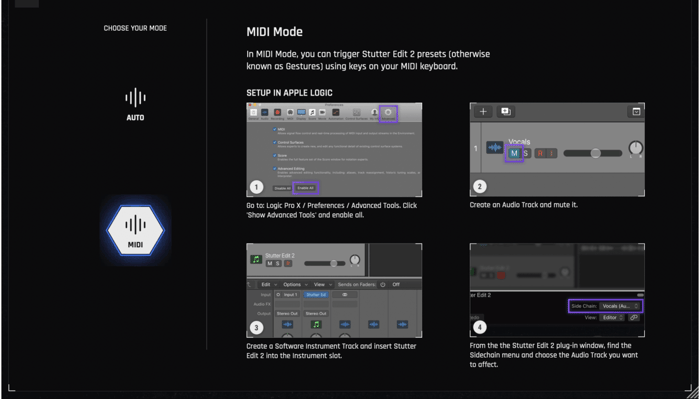This screenshot has width=700, height=399.
Task: Click the View Editor dropdown in step 4 image
Action: click(612, 318)
